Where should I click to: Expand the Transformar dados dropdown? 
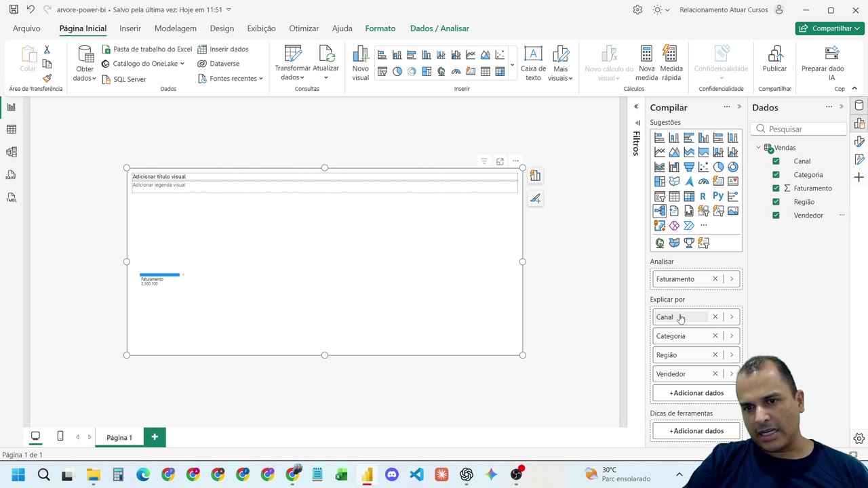click(x=293, y=73)
